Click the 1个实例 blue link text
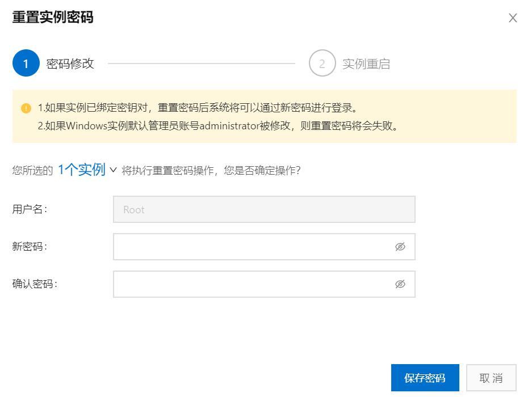The width and height of the screenshot is (532, 397). 82,168
